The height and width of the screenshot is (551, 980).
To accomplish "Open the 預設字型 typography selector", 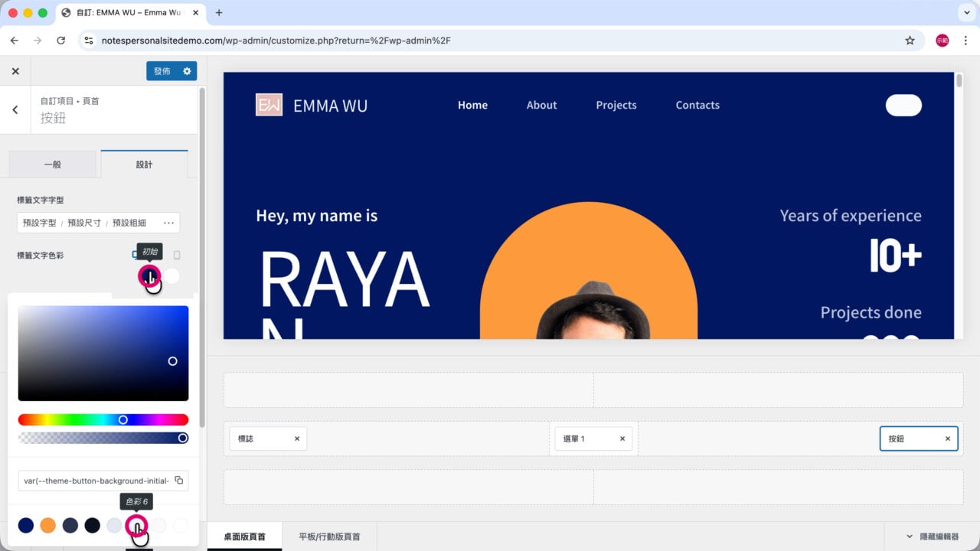I will 40,223.
